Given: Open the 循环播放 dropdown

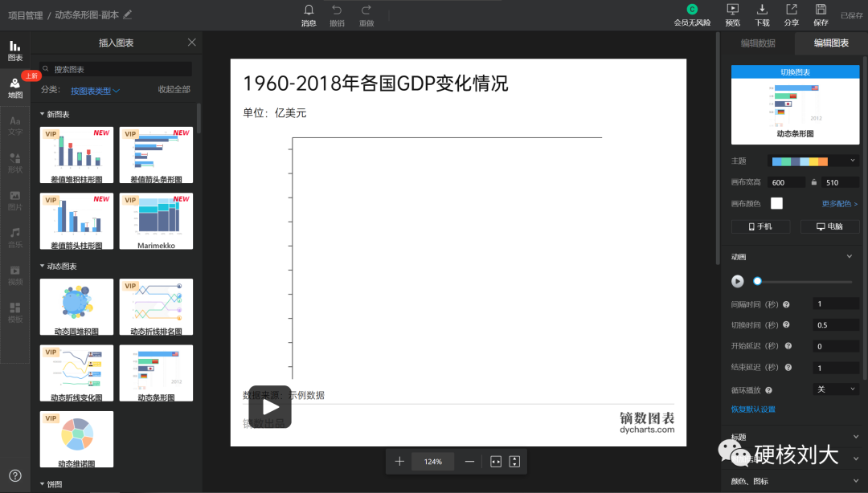Looking at the screenshot, I should click(x=836, y=389).
